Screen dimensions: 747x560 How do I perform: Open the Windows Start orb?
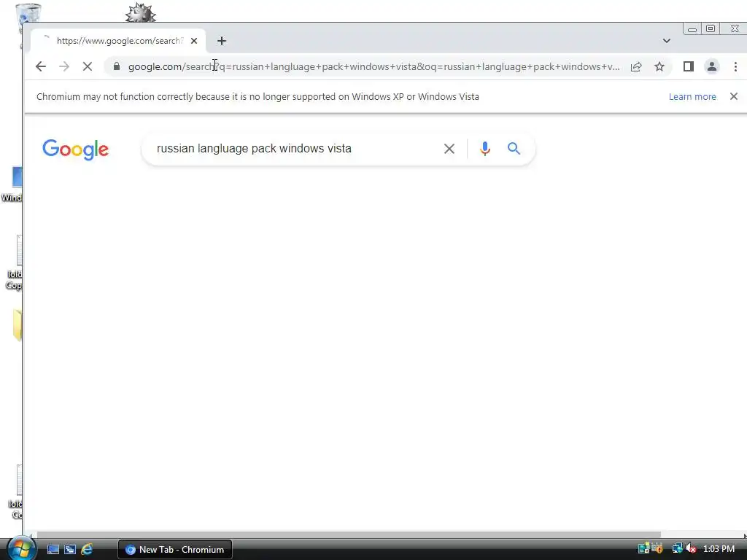click(x=21, y=548)
